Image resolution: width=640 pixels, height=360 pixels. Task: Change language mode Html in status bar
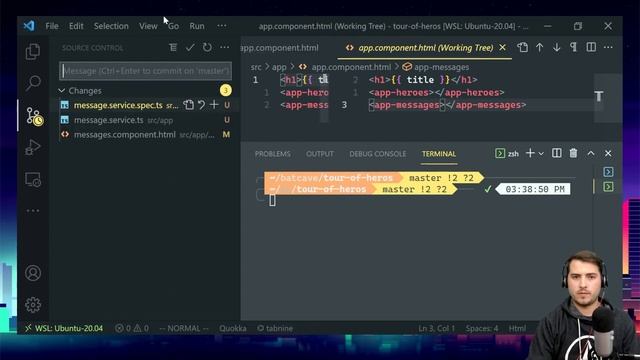(x=517, y=328)
